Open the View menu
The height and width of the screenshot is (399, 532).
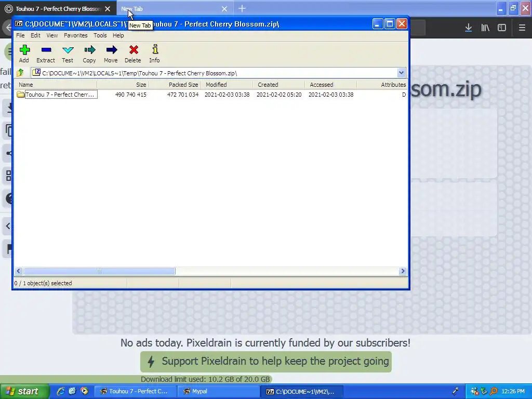point(52,35)
